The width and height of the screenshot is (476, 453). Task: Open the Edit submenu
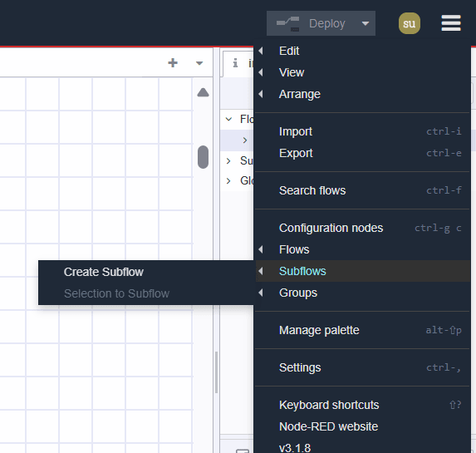click(x=362, y=51)
